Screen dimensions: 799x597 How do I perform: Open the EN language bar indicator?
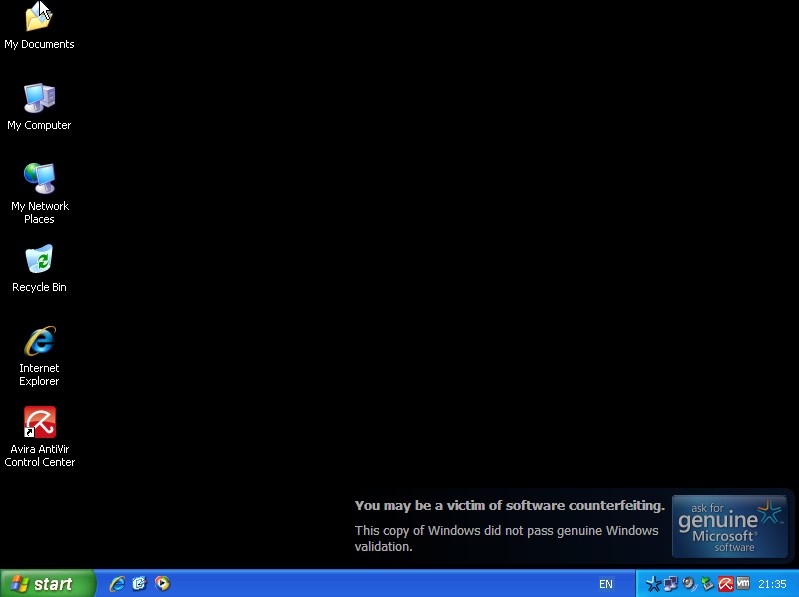[x=605, y=584]
